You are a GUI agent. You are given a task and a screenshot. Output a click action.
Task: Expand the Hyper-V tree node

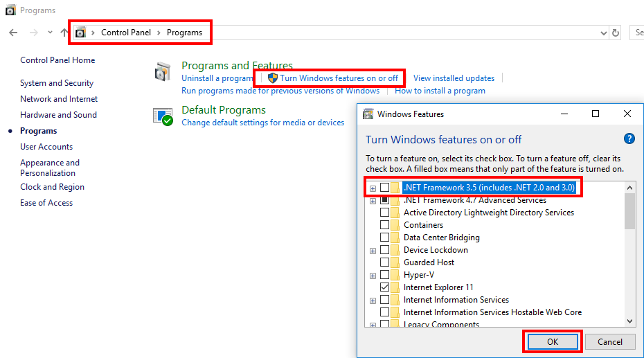click(373, 276)
